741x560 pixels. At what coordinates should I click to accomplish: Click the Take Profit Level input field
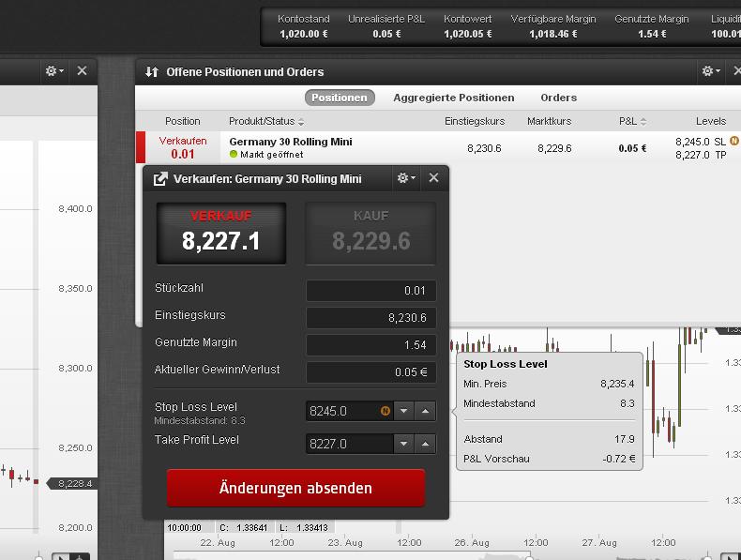coord(349,444)
